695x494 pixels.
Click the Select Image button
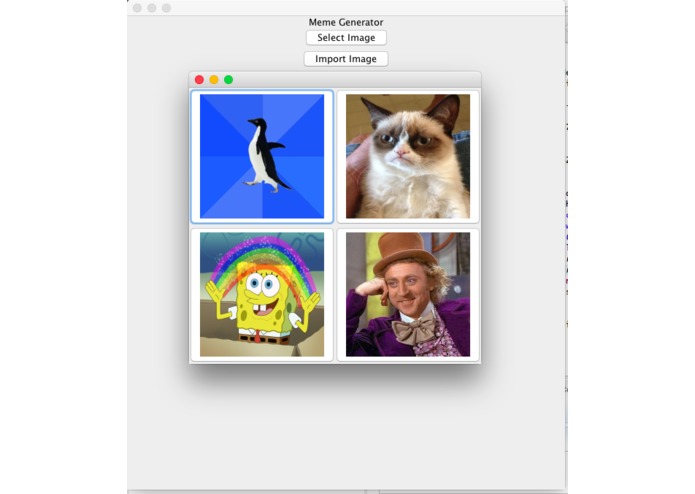click(x=346, y=38)
